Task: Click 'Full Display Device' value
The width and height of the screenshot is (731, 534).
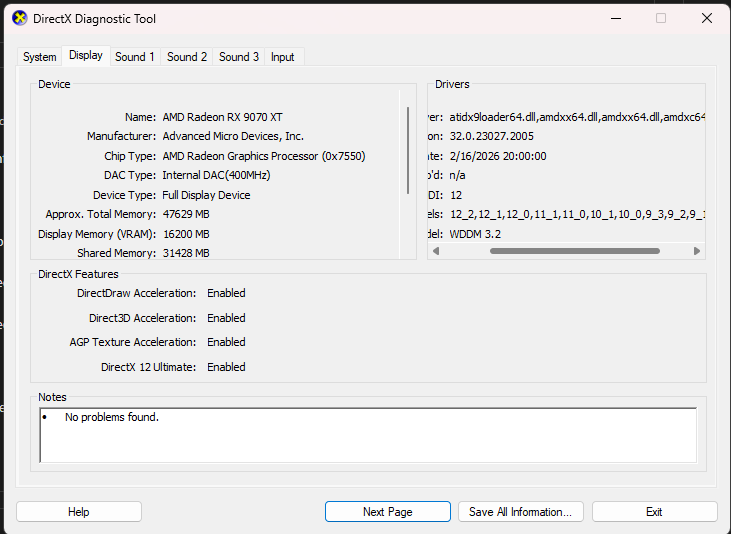Action: tap(206, 195)
